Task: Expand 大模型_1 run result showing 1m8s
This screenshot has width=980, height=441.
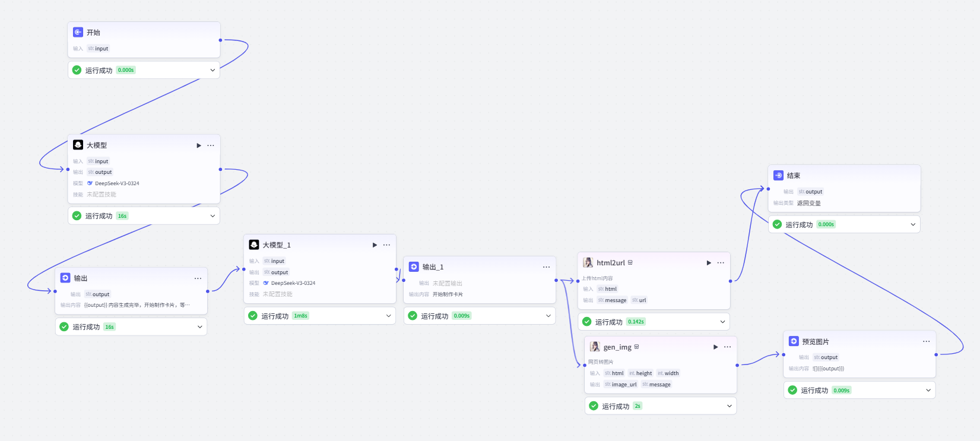Action: [x=389, y=316]
